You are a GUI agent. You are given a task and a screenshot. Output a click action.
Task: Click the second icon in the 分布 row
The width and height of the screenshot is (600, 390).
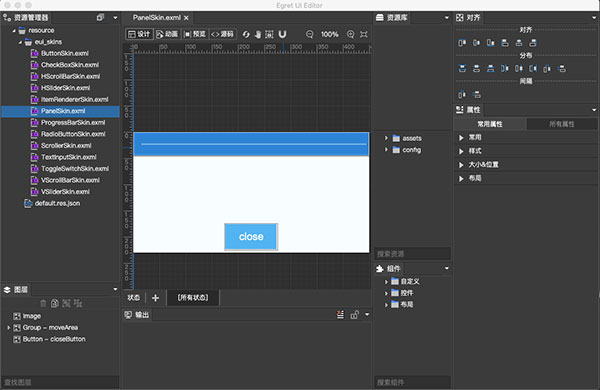476,69
